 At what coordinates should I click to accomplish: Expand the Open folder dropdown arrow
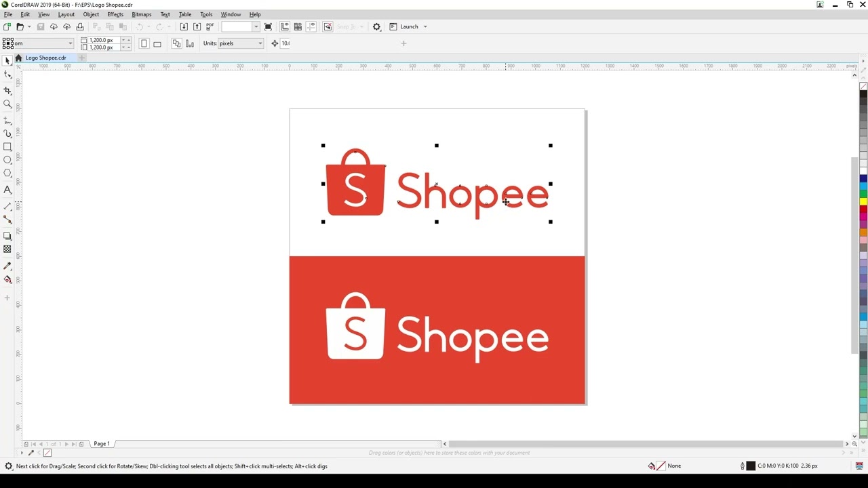coord(29,26)
